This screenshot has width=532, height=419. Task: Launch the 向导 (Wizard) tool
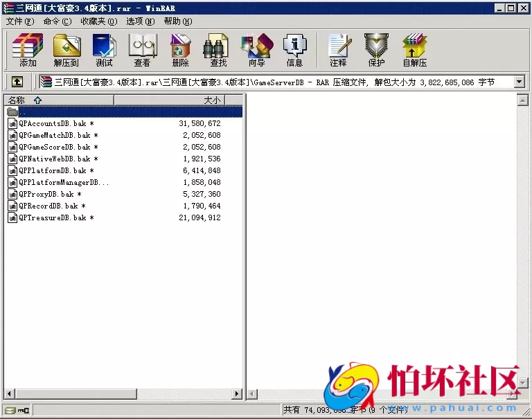[x=257, y=50]
